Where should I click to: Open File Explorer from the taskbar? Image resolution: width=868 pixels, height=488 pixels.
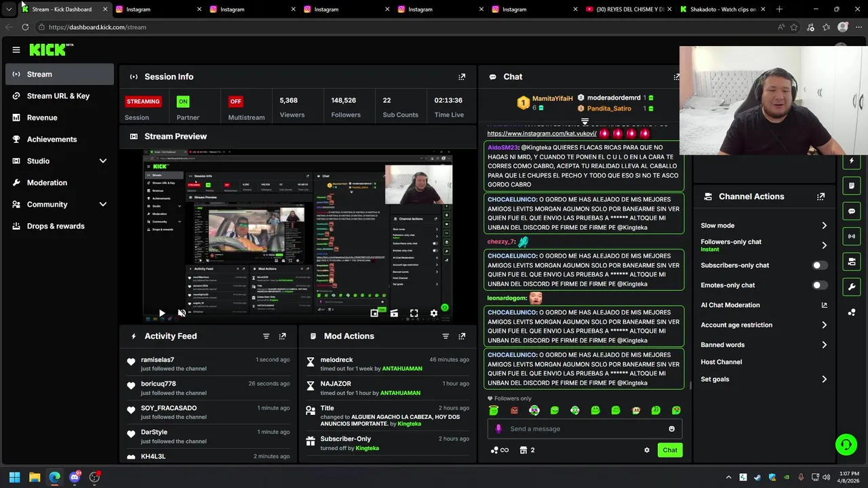35,477
